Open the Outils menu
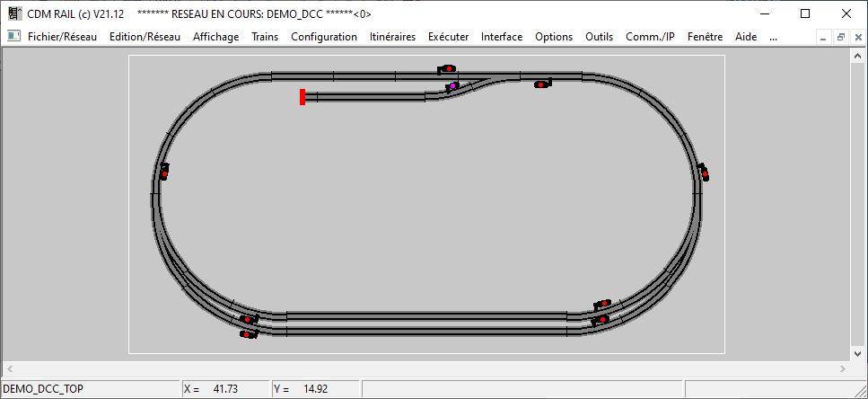This screenshot has width=868, height=399. tap(599, 37)
